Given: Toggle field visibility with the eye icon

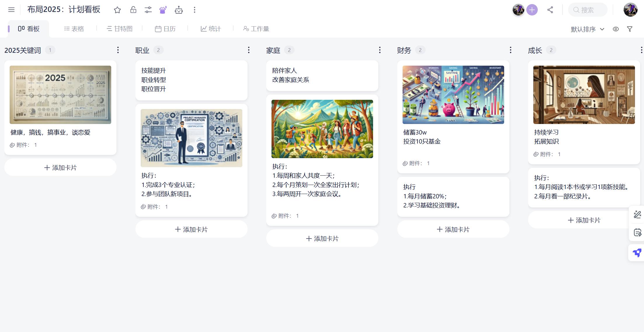Looking at the screenshot, I should [x=616, y=29].
